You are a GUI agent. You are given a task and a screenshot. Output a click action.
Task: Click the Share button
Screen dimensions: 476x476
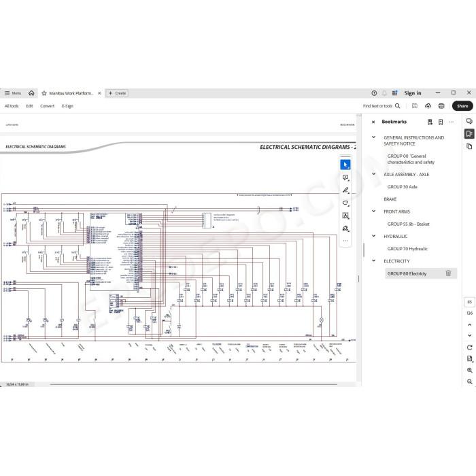pos(462,106)
